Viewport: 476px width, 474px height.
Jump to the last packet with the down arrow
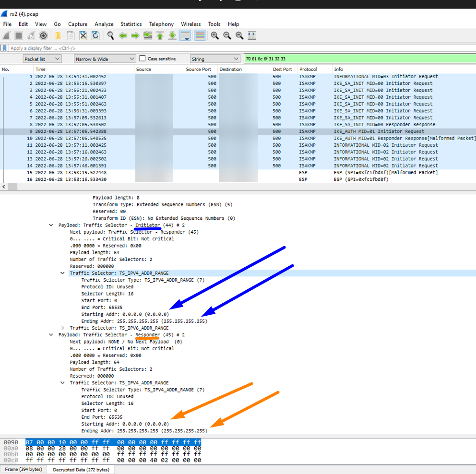pos(173,36)
